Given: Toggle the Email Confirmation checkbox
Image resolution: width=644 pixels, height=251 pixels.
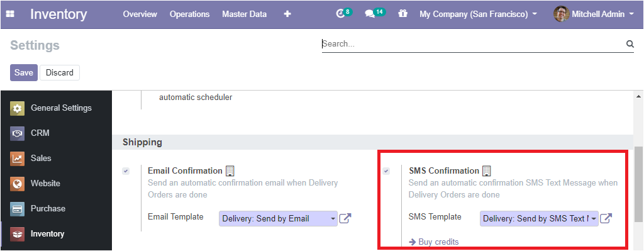Looking at the screenshot, I should click(x=126, y=171).
